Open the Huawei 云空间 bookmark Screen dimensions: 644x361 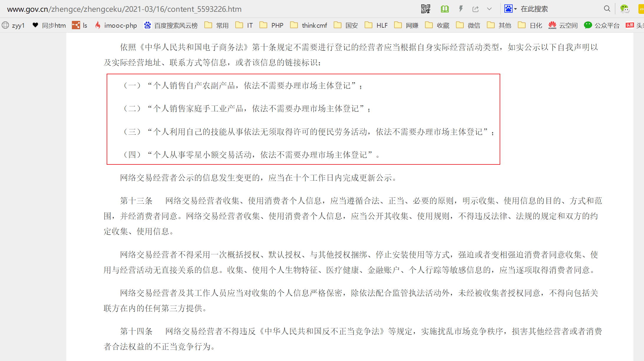(x=563, y=25)
